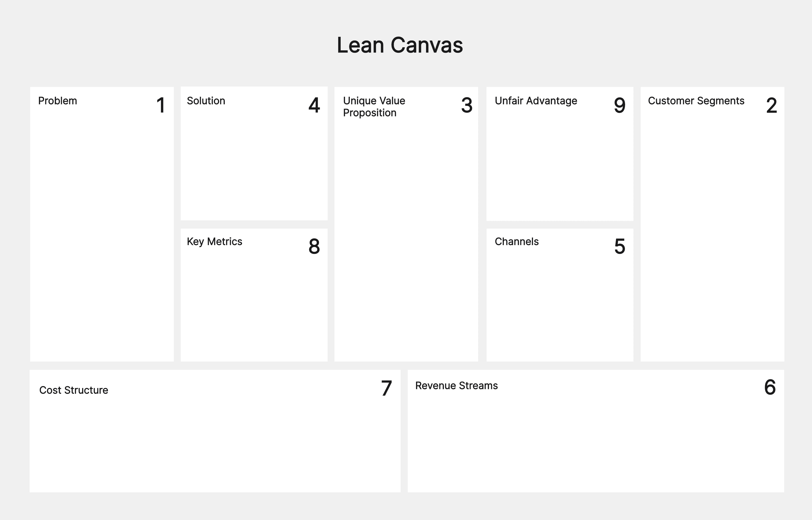
Task: Select the Problem section label
Action: point(58,101)
